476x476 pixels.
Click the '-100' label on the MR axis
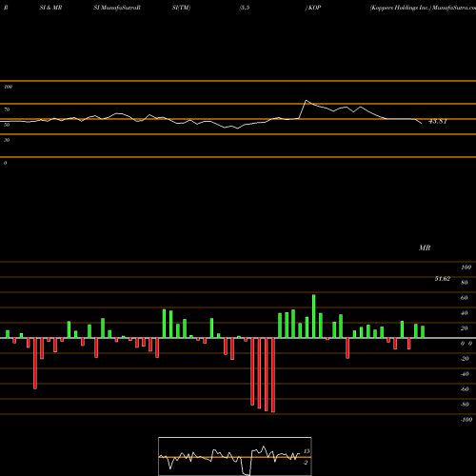pos(466,420)
